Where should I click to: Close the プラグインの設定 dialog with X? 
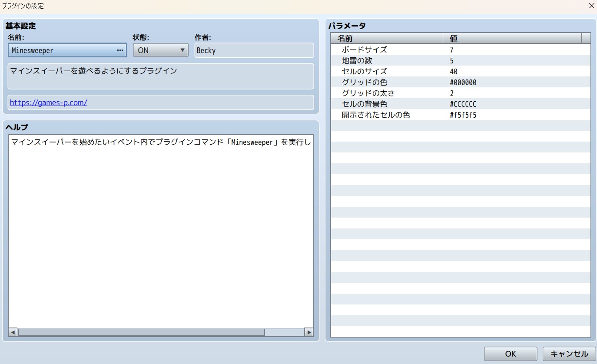click(x=591, y=6)
